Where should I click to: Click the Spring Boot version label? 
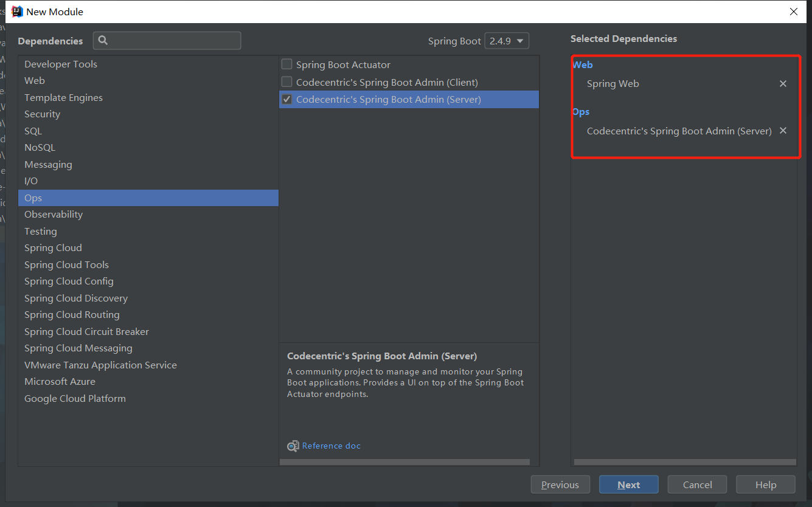[454, 41]
